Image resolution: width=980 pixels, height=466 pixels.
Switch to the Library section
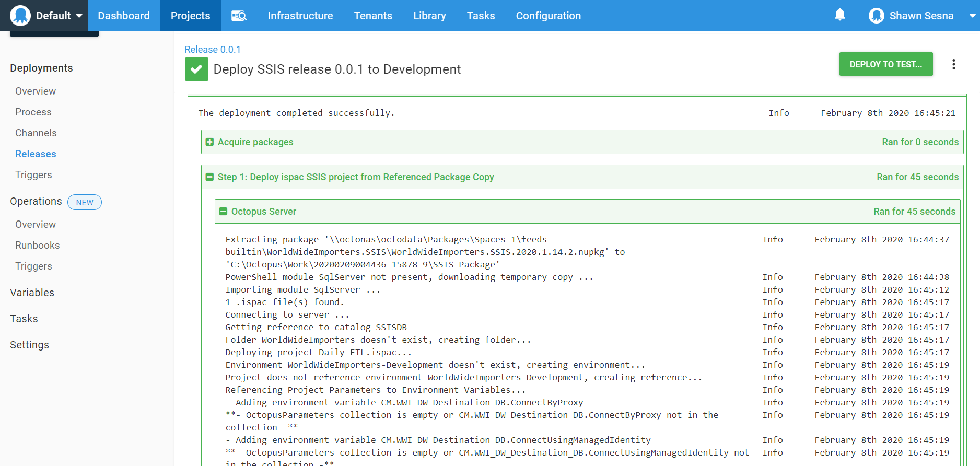click(x=429, y=16)
